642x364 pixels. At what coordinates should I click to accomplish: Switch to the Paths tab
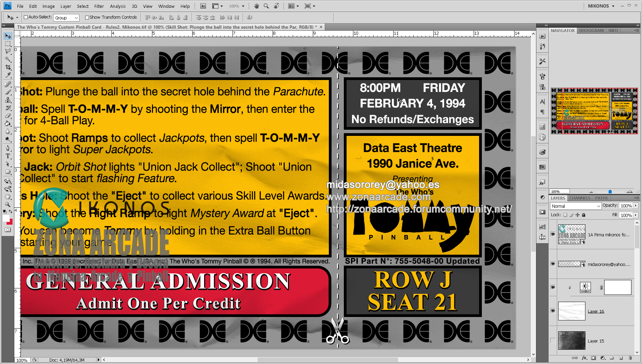[x=601, y=198]
